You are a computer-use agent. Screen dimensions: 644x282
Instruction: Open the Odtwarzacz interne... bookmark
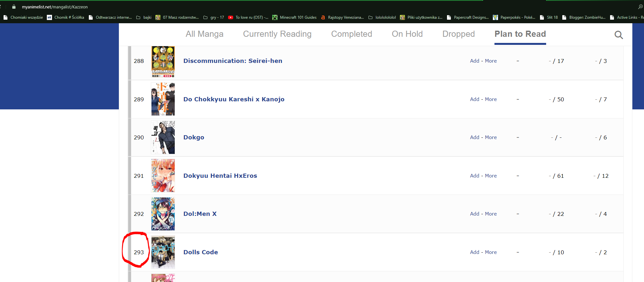click(x=110, y=17)
